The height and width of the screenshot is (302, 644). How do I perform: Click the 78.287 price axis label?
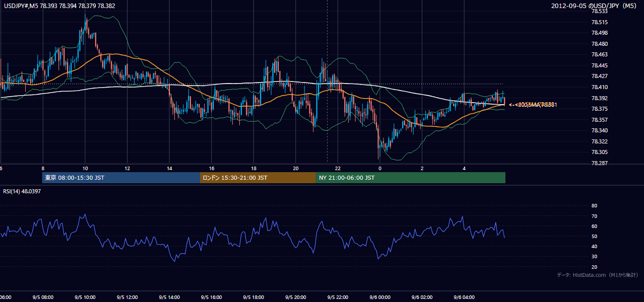pos(599,163)
